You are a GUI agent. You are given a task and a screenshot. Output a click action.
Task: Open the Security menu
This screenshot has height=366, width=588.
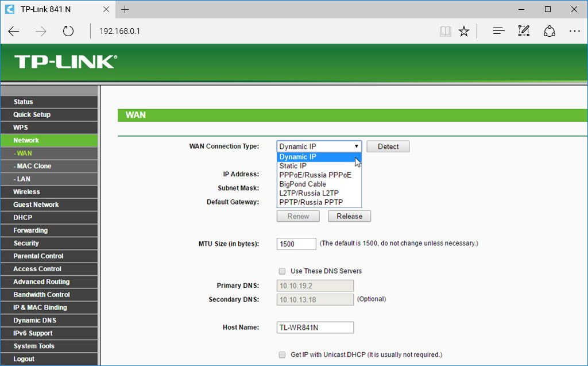click(x=49, y=243)
